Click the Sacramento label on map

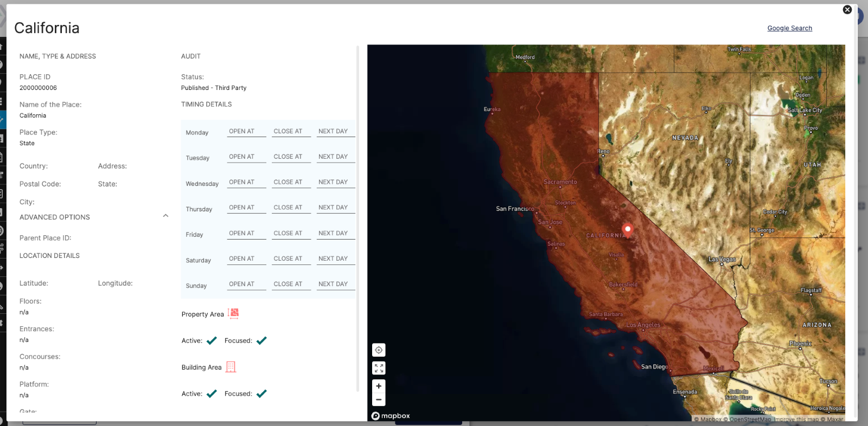(x=560, y=182)
